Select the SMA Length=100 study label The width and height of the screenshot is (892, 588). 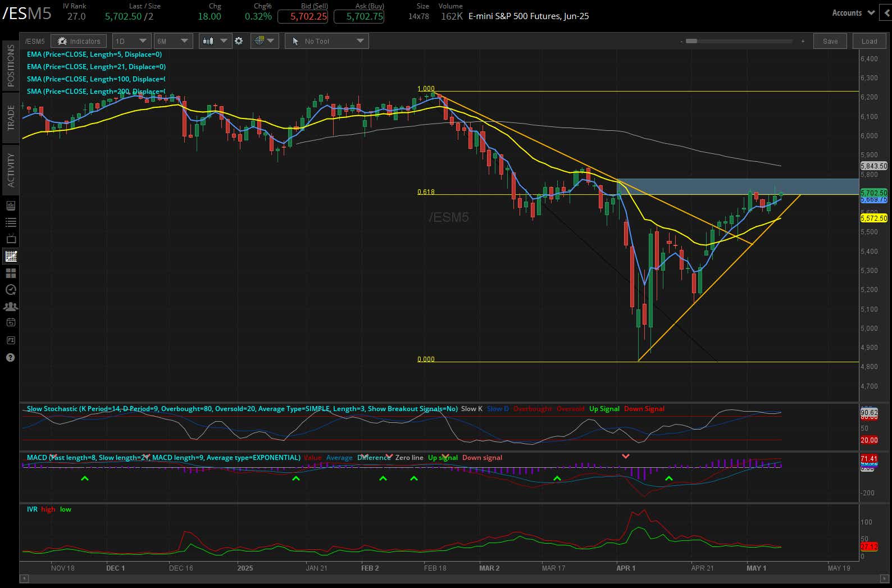[96, 79]
